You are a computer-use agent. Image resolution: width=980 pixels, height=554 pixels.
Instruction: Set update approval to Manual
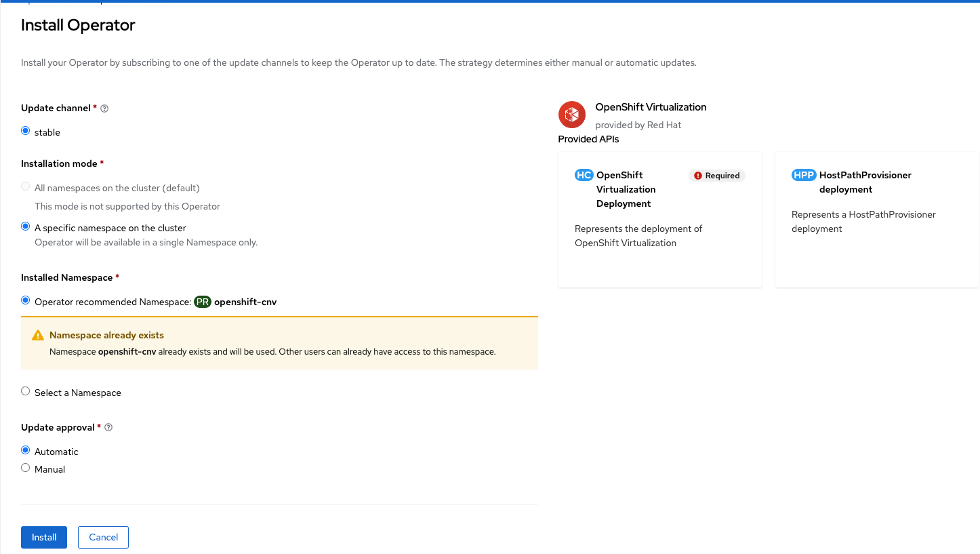(x=26, y=468)
